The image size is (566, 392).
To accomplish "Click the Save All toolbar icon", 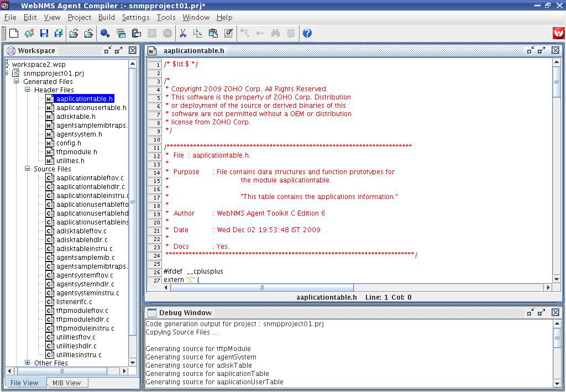I will 58,34.
